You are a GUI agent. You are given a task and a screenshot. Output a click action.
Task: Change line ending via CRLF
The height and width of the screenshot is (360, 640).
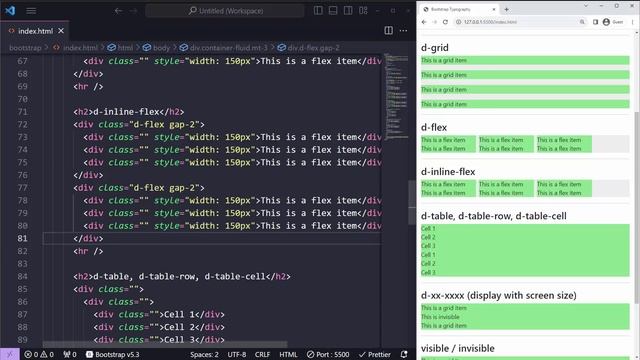pyautogui.click(x=262, y=354)
